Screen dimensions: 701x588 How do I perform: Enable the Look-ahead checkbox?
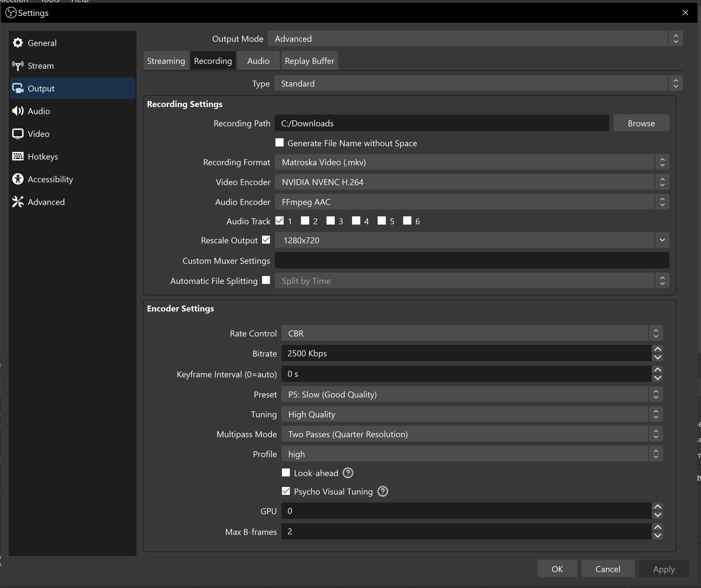[286, 473]
